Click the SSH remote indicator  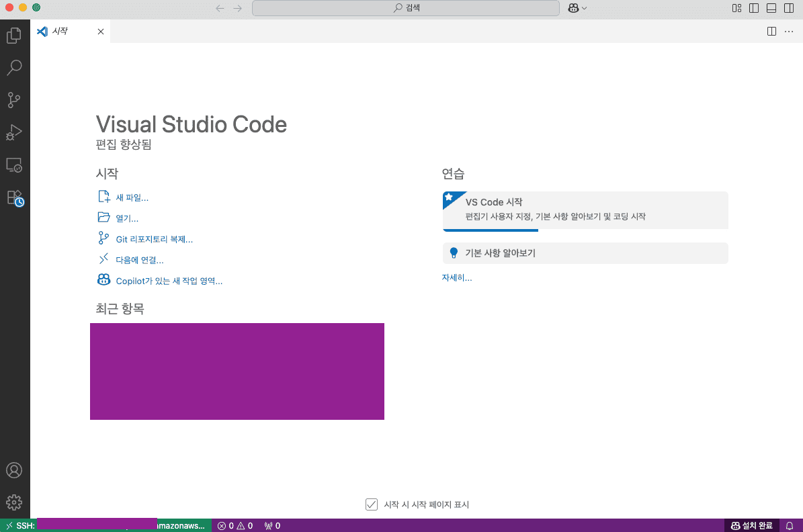[x=105, y=525]
